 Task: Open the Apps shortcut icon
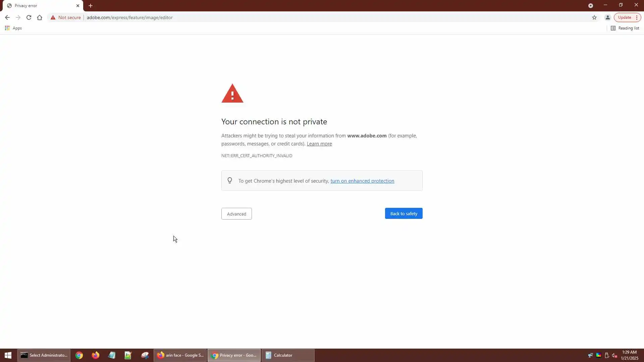7,28
